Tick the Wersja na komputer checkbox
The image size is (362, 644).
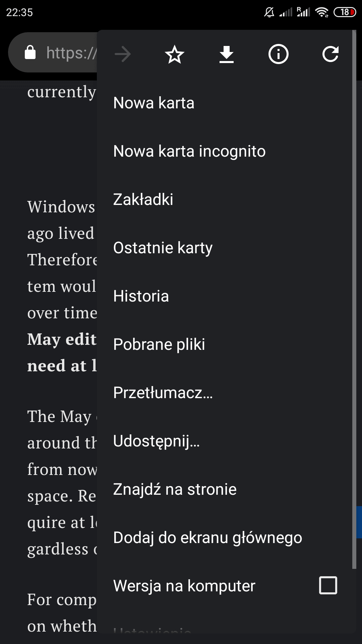click(328, 585)
